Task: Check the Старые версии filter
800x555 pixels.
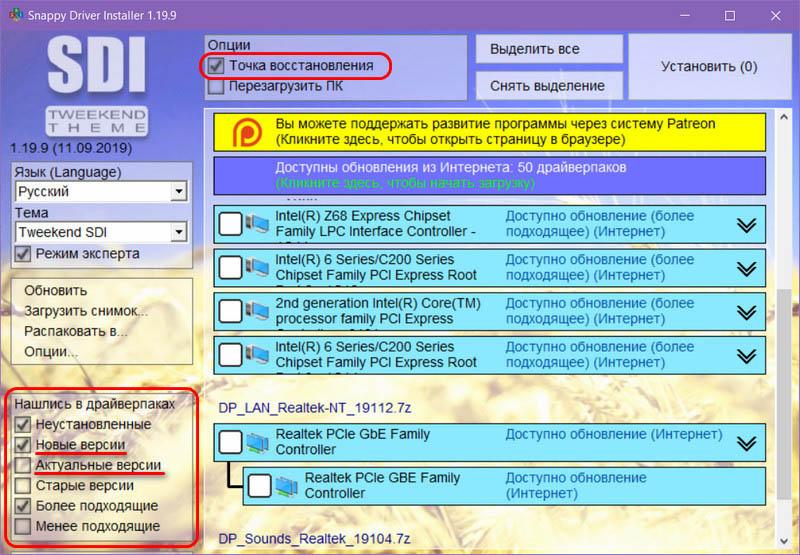Action: [x=23, y=485]
